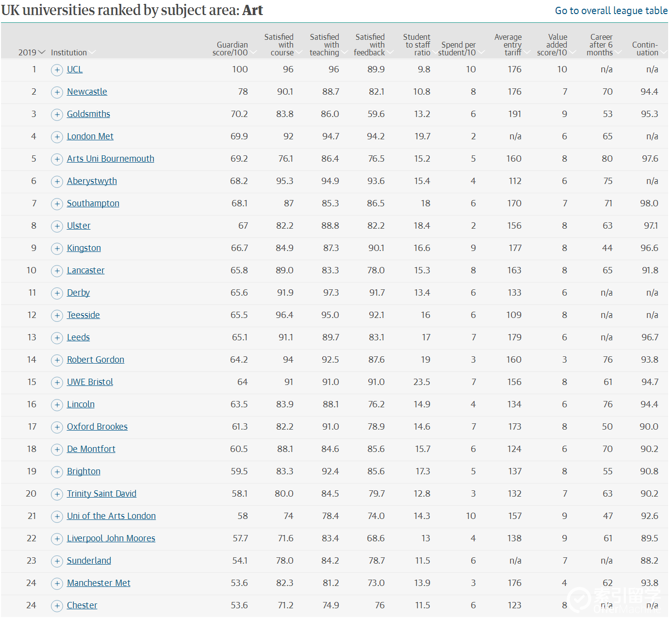Viewport: 672px width, 618px height.
Task: Visit the Ulster link
Action: [79, 226]
